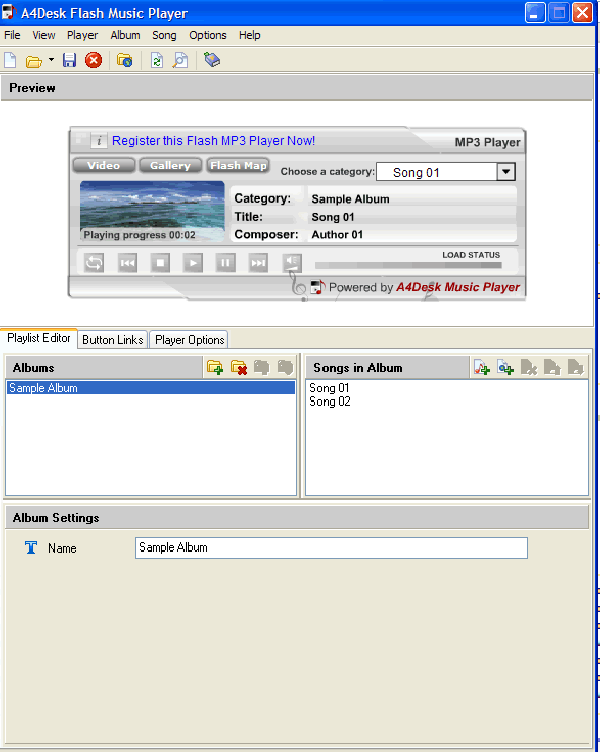
Task: Add a song with music-note plus icon
Action: [482, 368]
